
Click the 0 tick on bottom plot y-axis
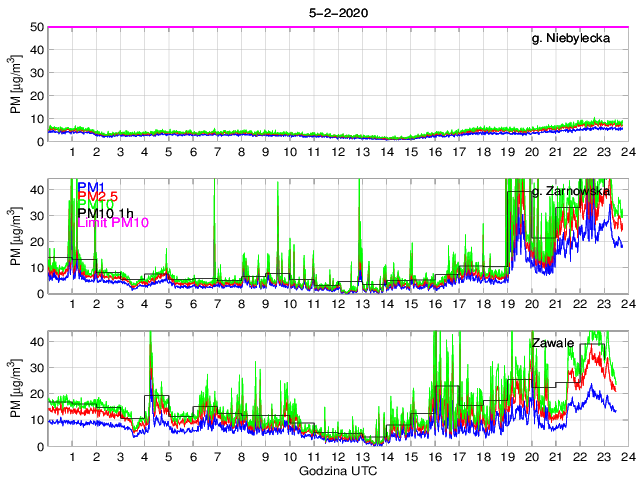pyautogui.click(x=38, y=445)
